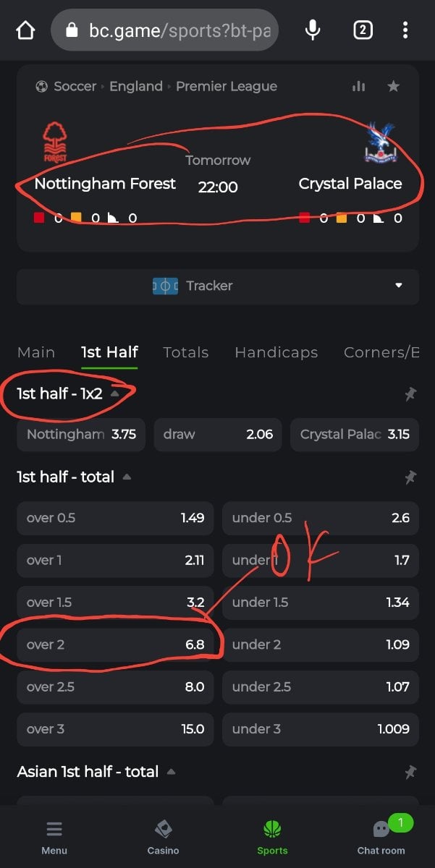This screenshot has height=868, width=435.
Task: Pin the 1st half - total market
Action: 410,477
